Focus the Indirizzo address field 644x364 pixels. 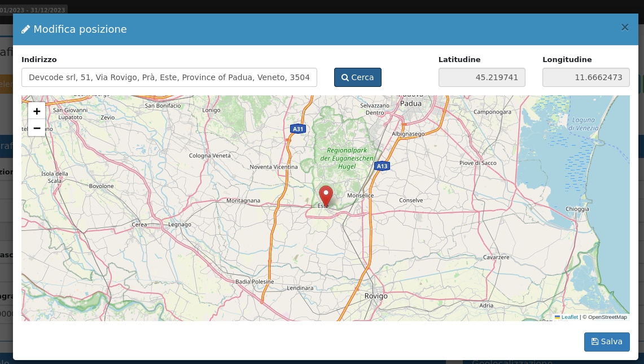[169, 77]
